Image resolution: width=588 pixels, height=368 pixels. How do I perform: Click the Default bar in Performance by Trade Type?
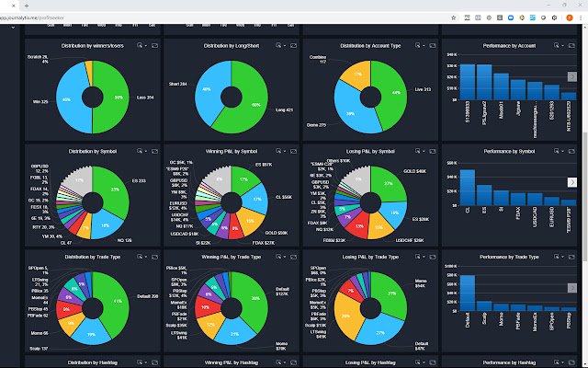click(468, 293)
